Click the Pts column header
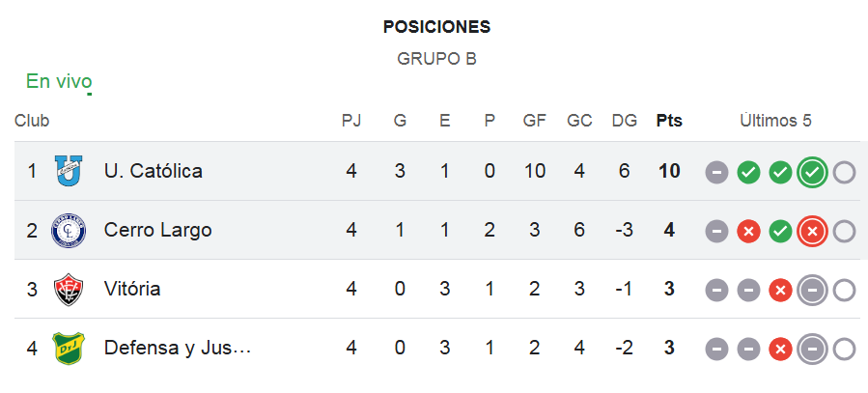 [669, 121]
